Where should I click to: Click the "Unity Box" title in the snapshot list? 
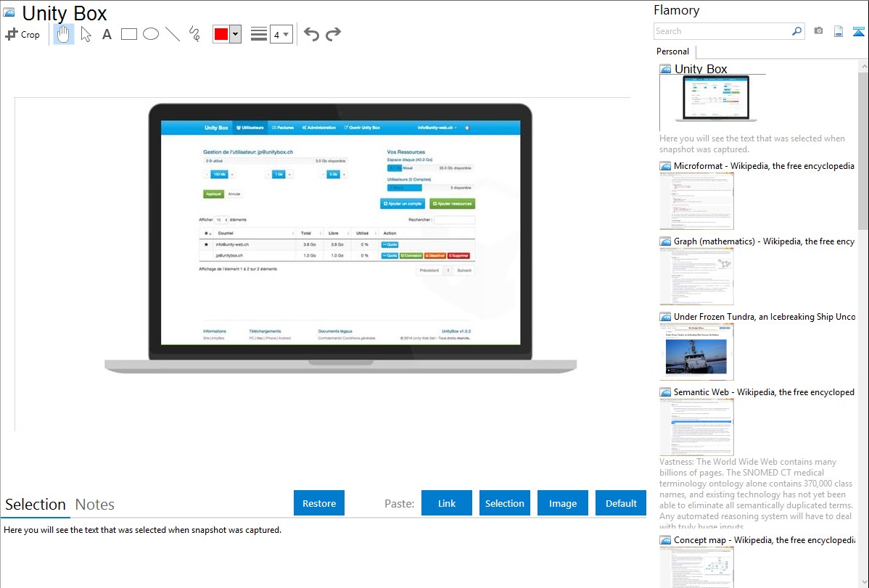click(701, 70)
